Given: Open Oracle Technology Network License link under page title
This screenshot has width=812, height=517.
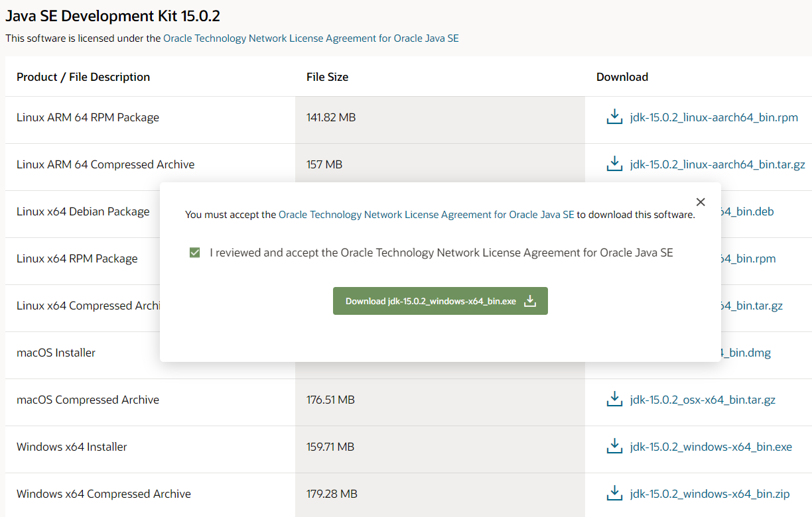Looking at the screenshot, I should click(311, 38).
